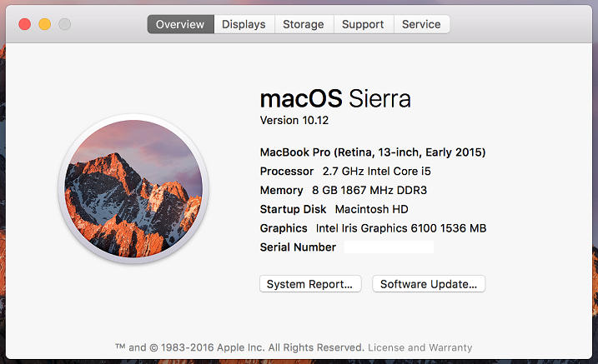This screenshot has height=364, width=598.
Task: Click the System Report... button
Action: click(310, 284)
